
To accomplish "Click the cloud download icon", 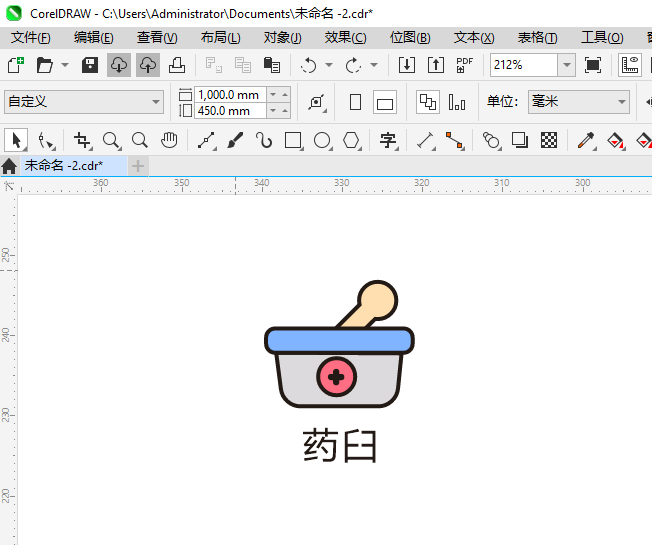I will pos(119,65).
